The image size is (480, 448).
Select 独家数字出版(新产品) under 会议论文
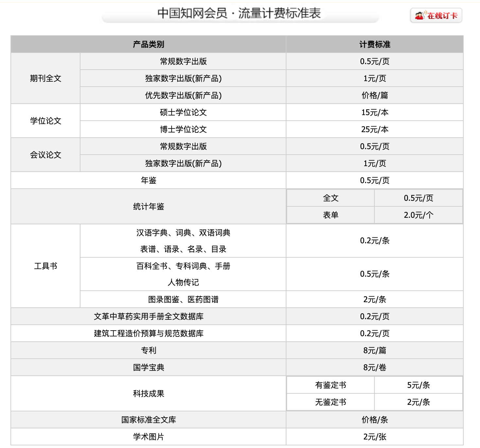pos(183,163)
